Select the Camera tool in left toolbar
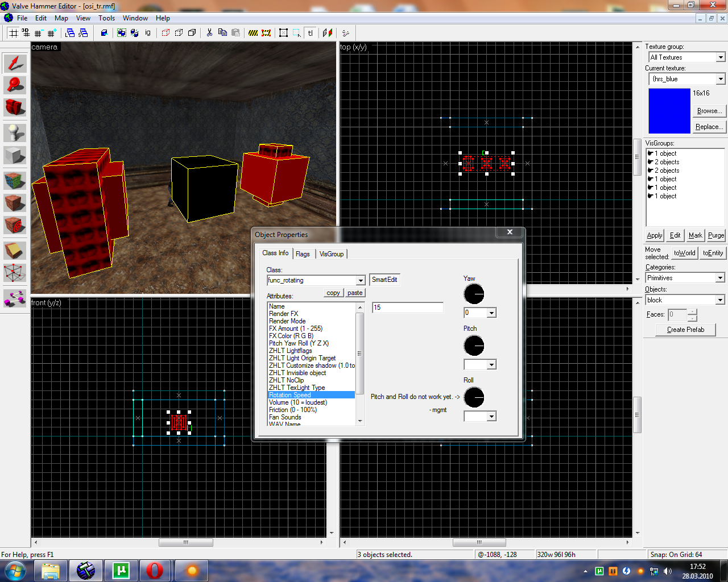Viewport: 728px width, 582px height. click(15, 107)
